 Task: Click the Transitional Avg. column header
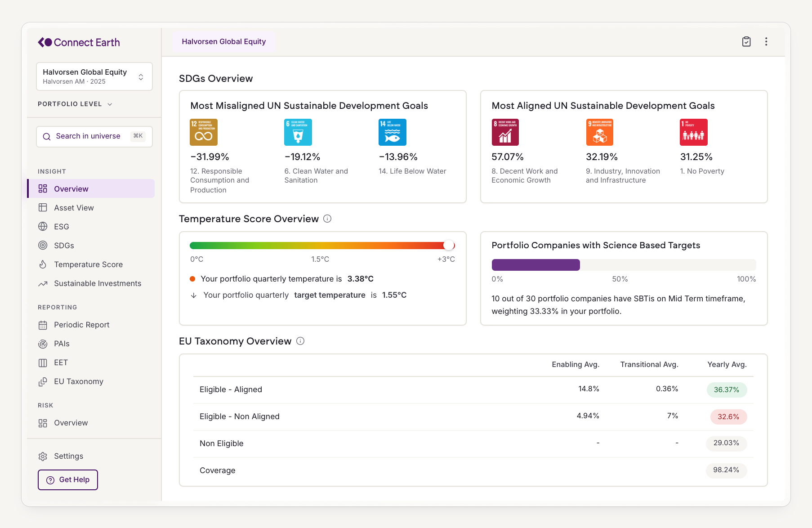click(x=649, y=364)
